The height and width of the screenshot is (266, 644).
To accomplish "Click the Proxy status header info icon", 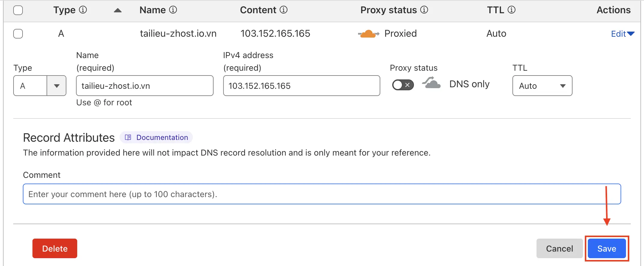I will tap(424, 10).
